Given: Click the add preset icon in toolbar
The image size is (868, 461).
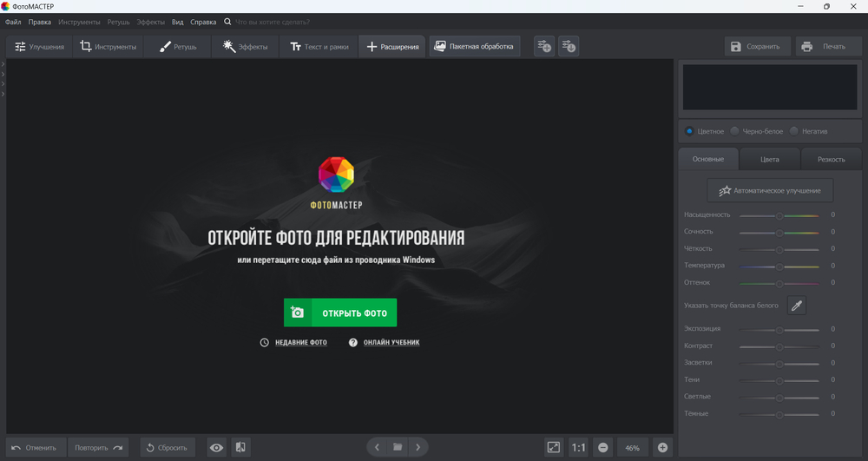Looking at the screenshot, I should click(x=543, y=46).
